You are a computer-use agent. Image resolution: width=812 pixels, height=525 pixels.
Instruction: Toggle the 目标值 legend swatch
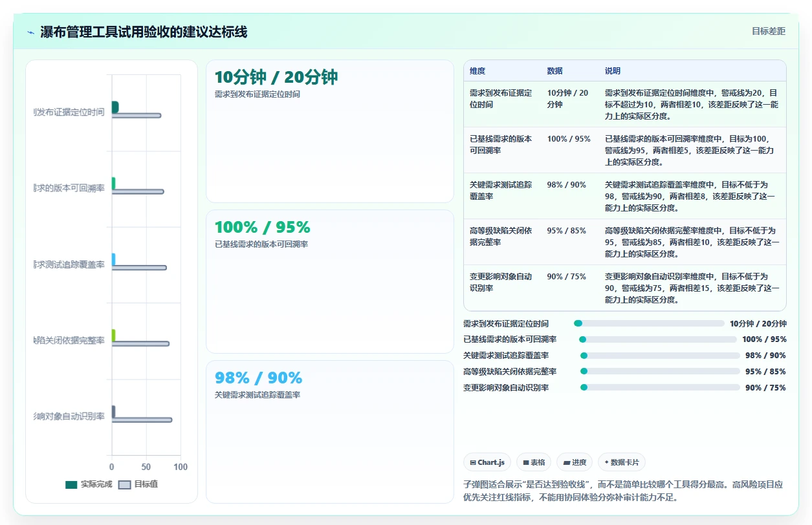coord(124,484)
